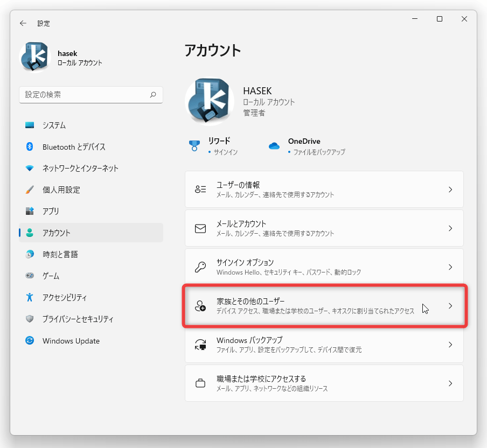Screen dimensions: 487x448
Task: Open the ユーザーの情報 settings title
Action: click(238, 185)
